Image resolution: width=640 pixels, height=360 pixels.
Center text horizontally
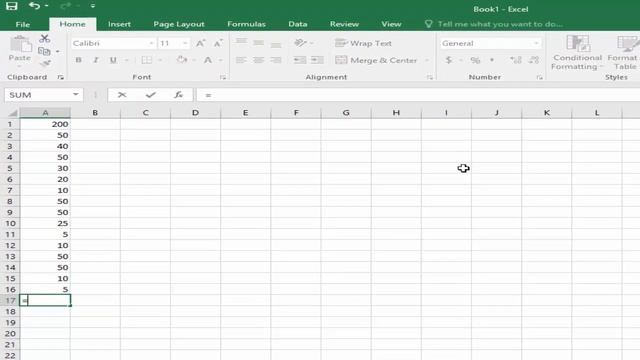click(x=258, y=60)
